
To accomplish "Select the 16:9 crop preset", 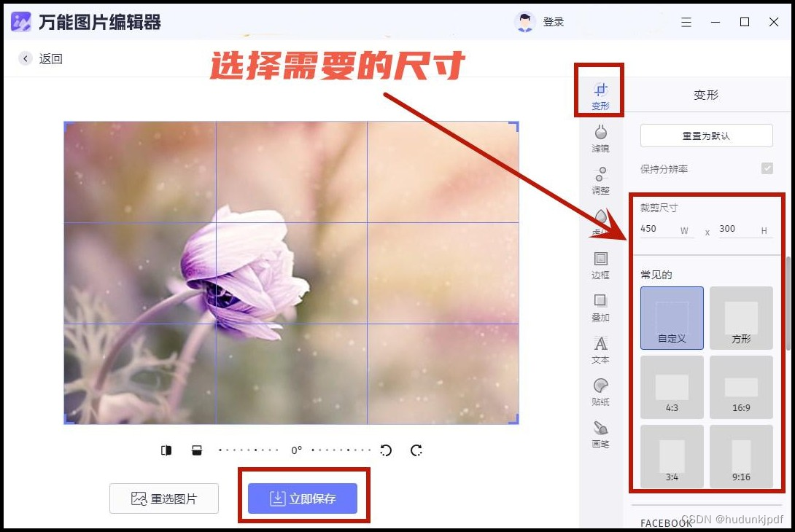I will click(x=741, y=387).
